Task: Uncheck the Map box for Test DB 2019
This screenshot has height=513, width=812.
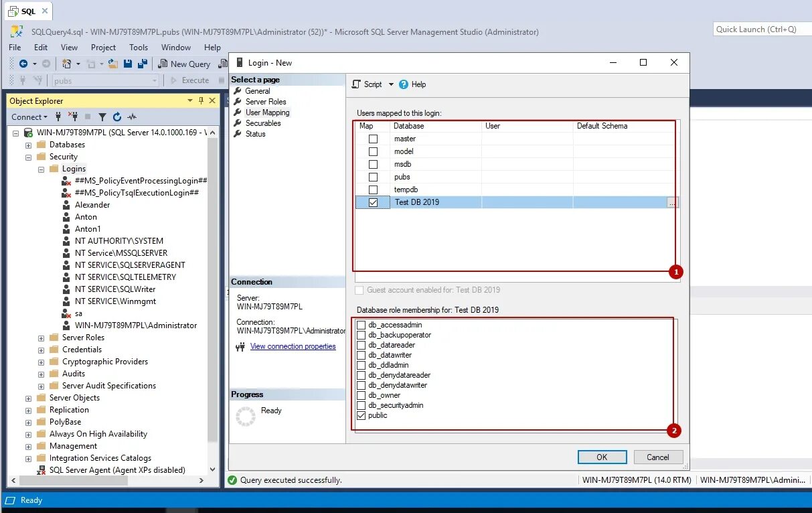Action: 374,202
